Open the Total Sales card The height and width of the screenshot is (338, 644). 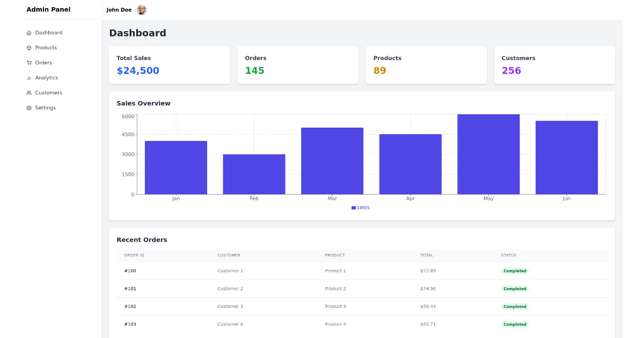[170, 64]
